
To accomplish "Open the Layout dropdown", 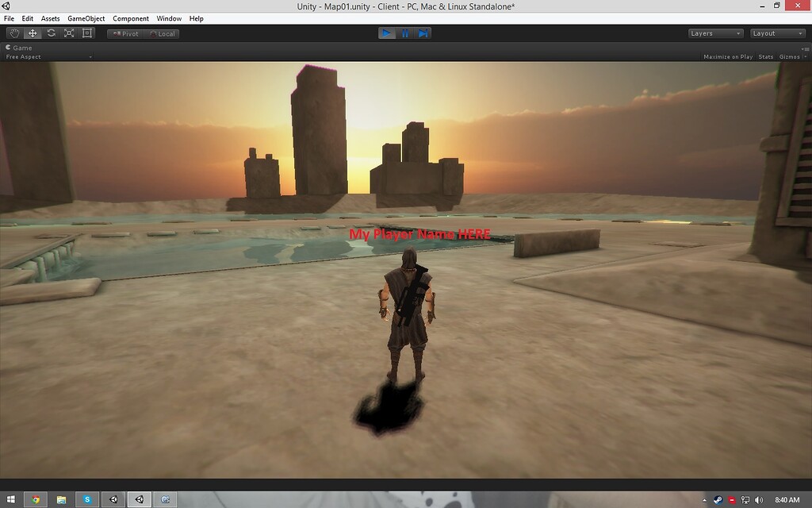I will pyautogui.click(x=776, y=33).
